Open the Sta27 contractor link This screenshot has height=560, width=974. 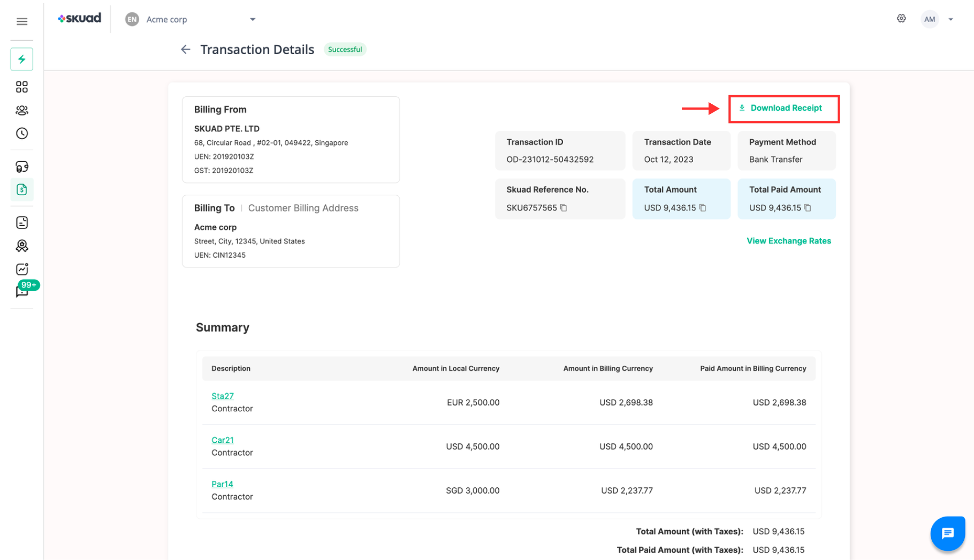click(x=222, y=396)
